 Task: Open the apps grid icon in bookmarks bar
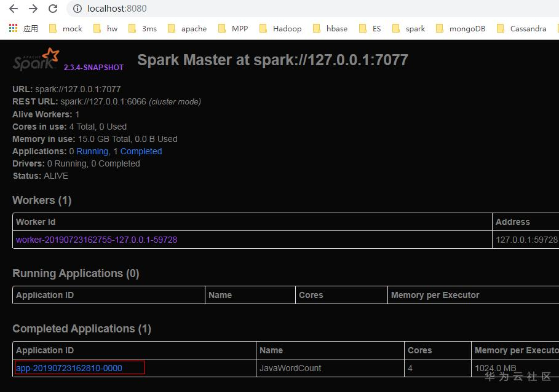tap(13, 28)
